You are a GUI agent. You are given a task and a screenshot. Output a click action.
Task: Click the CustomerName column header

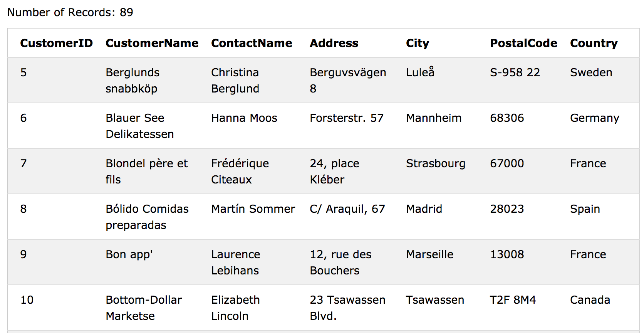point(152,43)
